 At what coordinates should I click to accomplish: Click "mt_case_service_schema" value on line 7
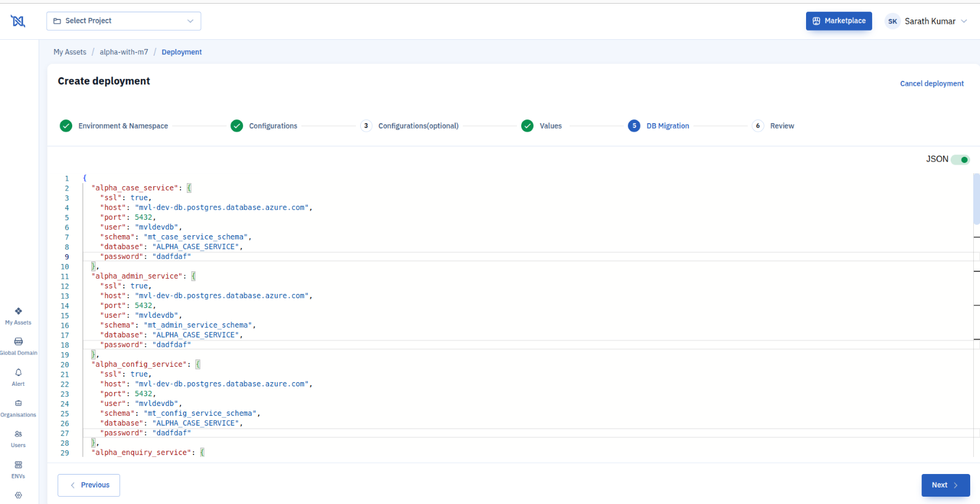point(195,237)
